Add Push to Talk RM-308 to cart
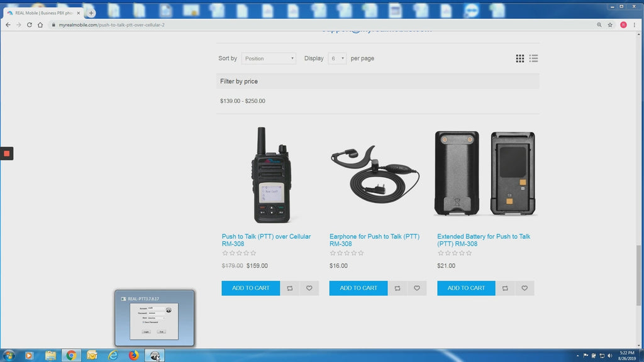This screenshot has width=644, height=362. 250,288
